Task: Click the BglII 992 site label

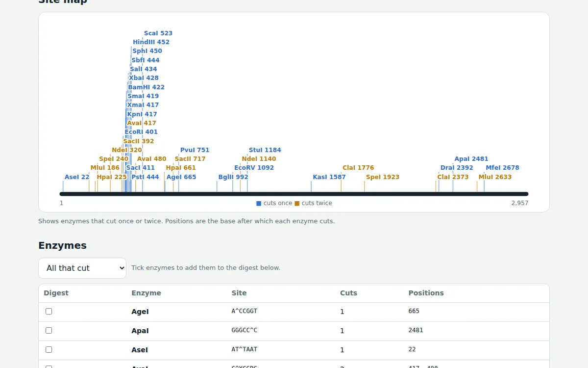Action: click(x=233, y=177)
